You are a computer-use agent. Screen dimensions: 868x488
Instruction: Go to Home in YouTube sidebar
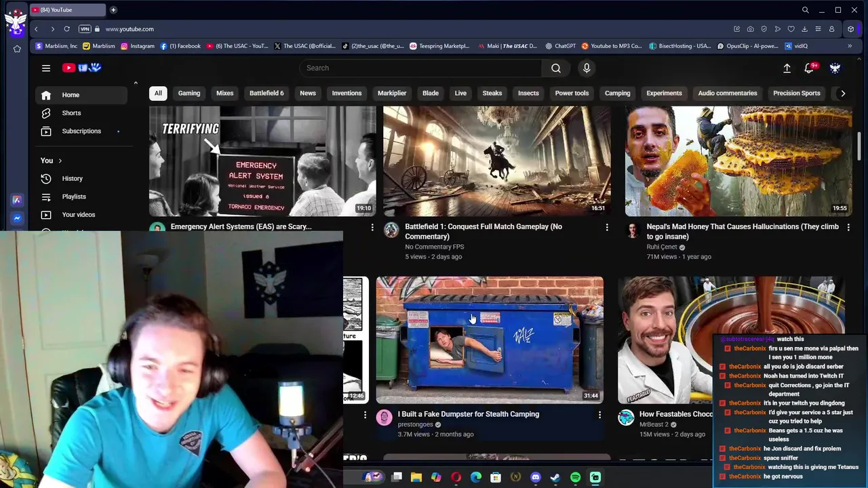coord(81,95)
